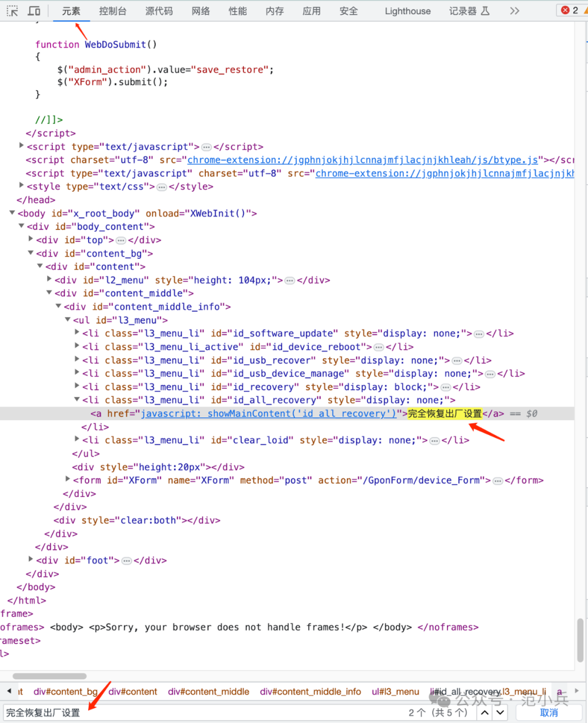Select the 安全 tab
Image resolution: width=588 pixels, height=723 pixels.
(x=349, y=11)
